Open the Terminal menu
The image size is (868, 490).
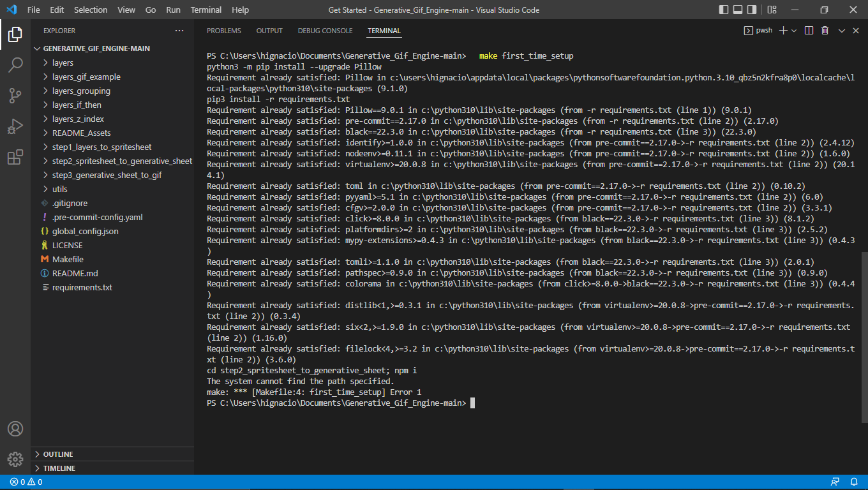206,10
